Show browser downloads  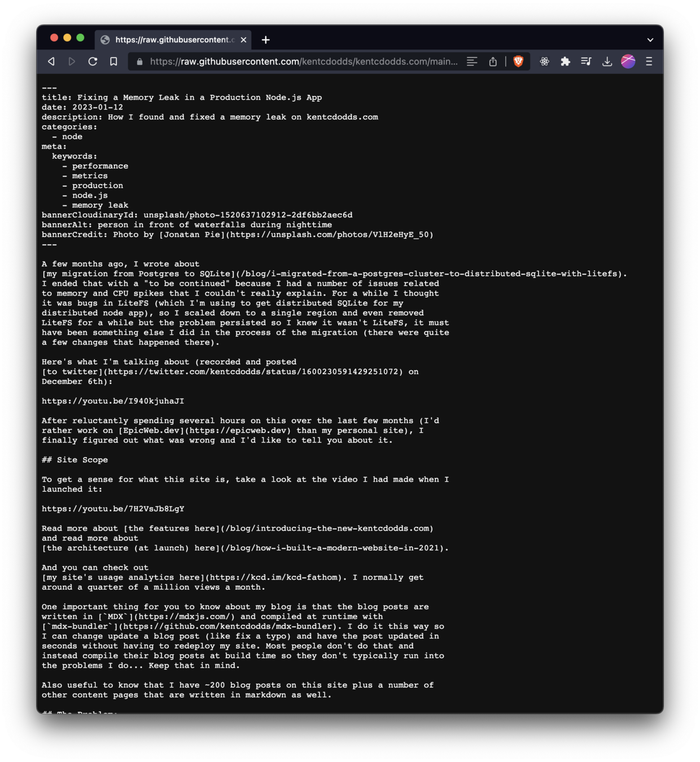(607, 62)
